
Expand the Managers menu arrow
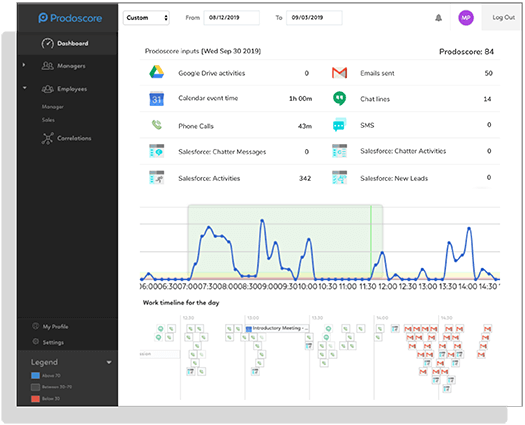pos(24,65)
